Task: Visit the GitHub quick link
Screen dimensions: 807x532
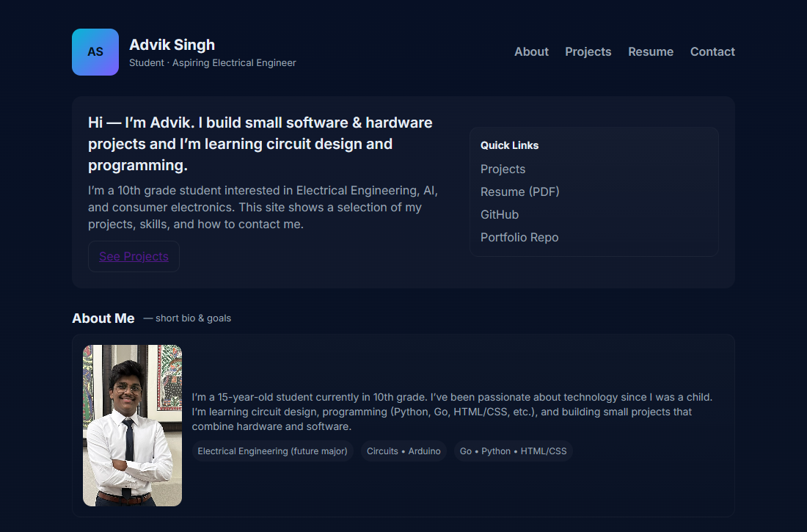Action: pyautogui.click(x=499, y=214)
